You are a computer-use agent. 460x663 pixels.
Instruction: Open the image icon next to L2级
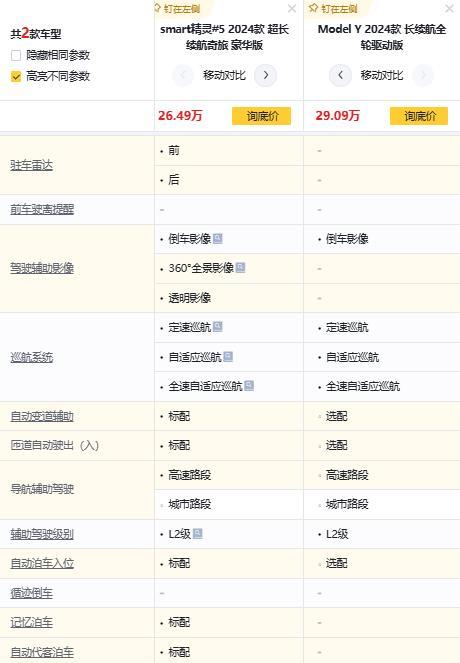pos(197,534)
